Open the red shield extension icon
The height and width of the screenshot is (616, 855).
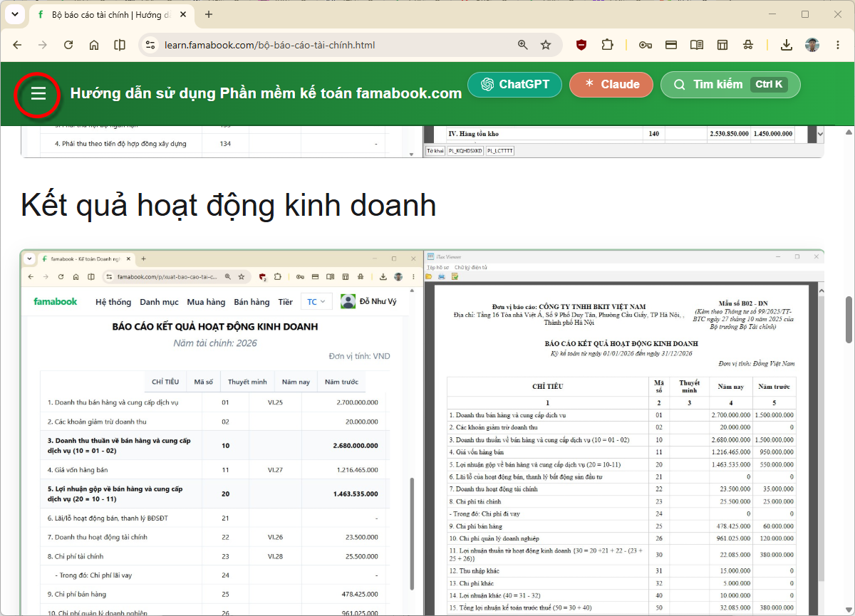coord(582,45)
